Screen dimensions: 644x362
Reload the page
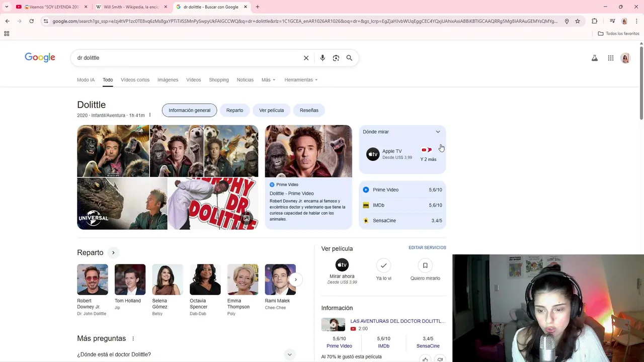pyautogui.click(x=31, y=21)
